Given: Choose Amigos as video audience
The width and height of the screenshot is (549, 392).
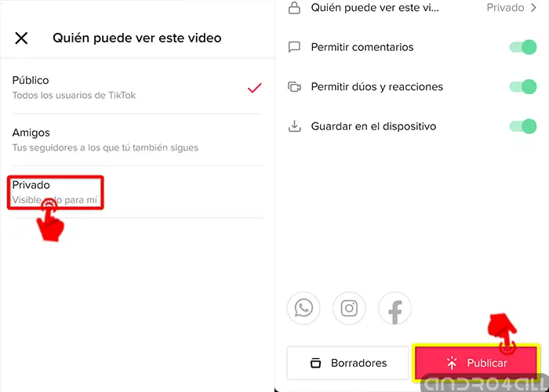Looking at the screenshot, I should [137, 140].
